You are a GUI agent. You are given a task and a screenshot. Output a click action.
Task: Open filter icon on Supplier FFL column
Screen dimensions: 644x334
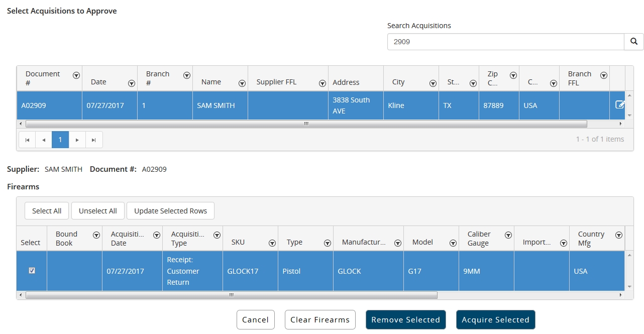(322, 83)
